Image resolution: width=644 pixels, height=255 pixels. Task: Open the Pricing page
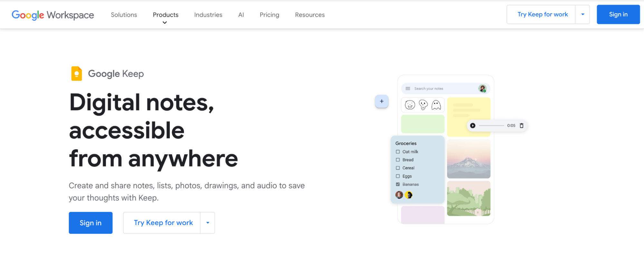(269, 15)
